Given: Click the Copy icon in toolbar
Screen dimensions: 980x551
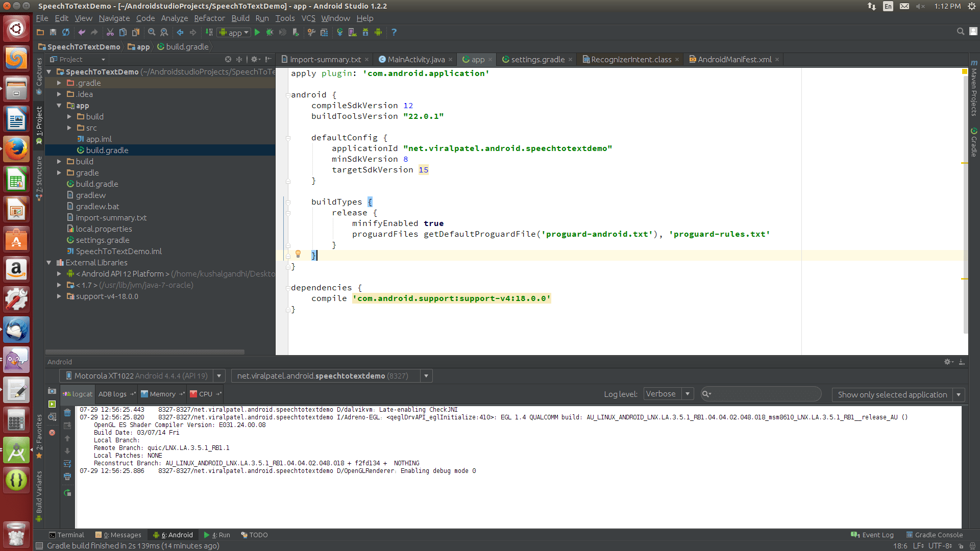Looking at the screenshot, I should click(x=122, y=32).
